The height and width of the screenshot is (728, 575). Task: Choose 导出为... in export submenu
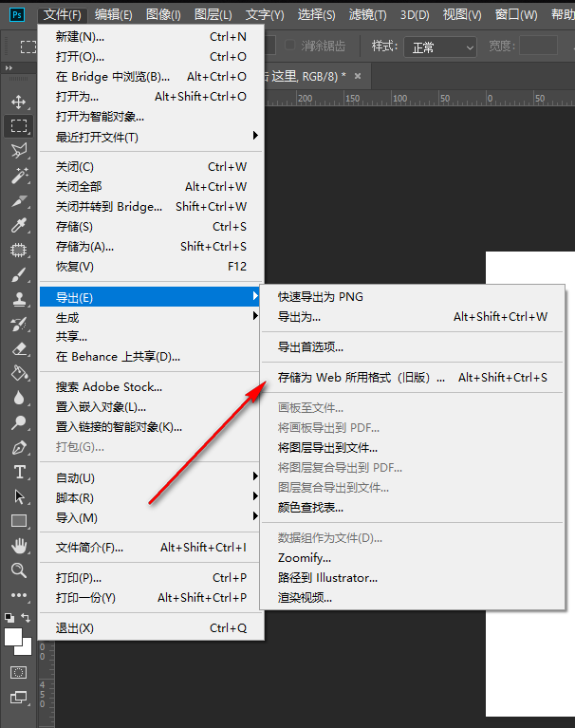(412, 317)
